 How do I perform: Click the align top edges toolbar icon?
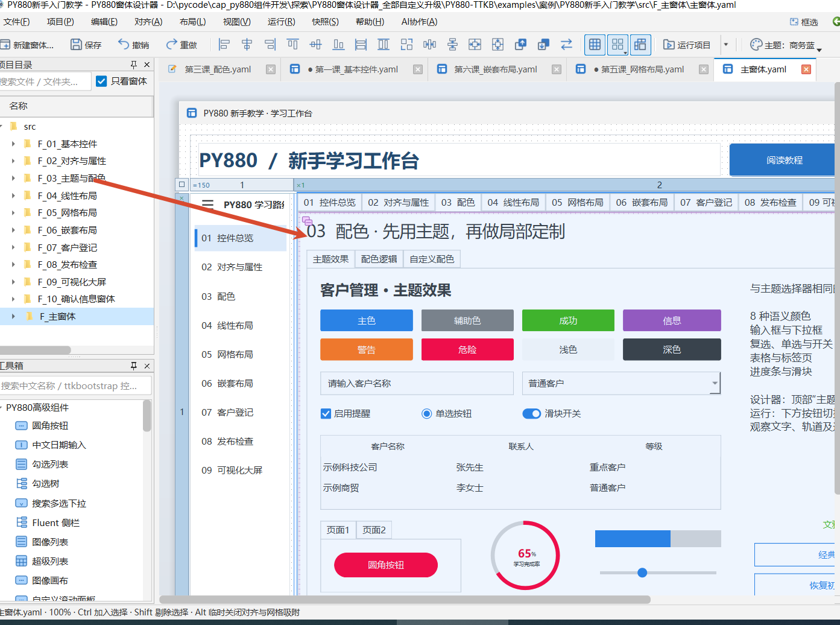pos(293,45)
